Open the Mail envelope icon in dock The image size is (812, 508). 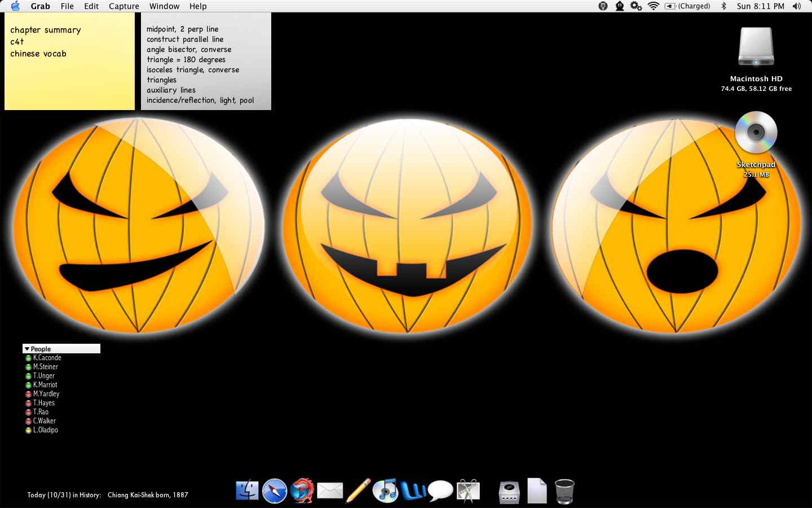click(x=330, y=491)
